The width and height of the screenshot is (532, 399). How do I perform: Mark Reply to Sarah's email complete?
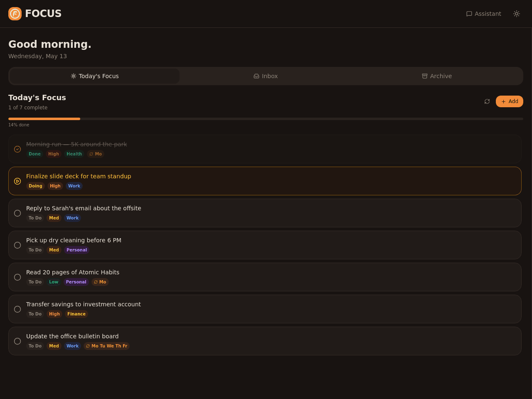pyautogui.click(x=17, y=213)
